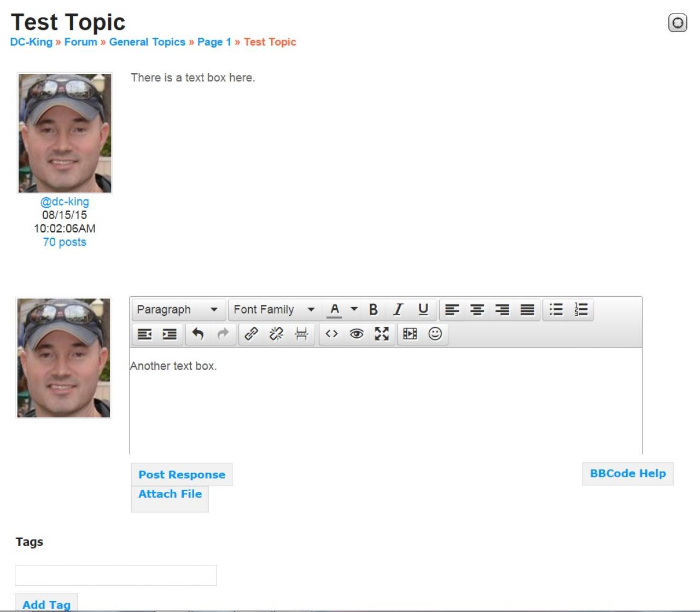Decrease indent of the paragraph
The height and width of the screenshot is (612, 700).
(x=145, y=334)
